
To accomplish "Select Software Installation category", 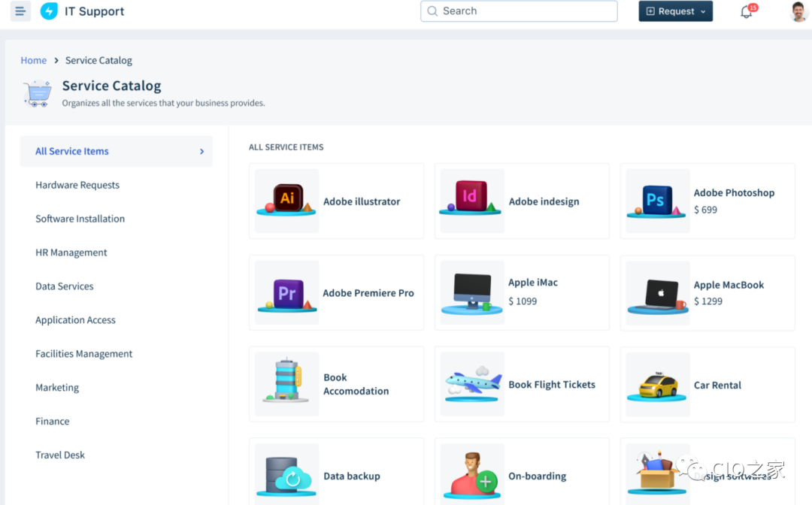I will [80, 219].
